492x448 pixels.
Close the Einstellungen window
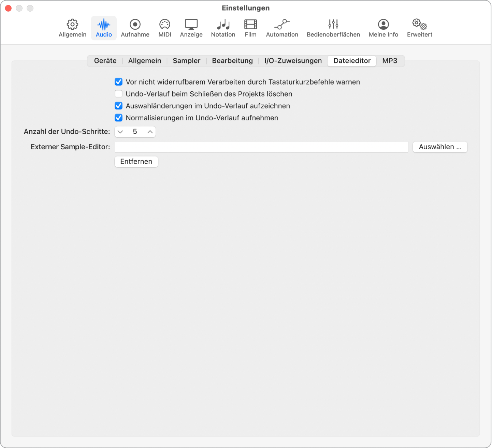click(x=8, y=8)
